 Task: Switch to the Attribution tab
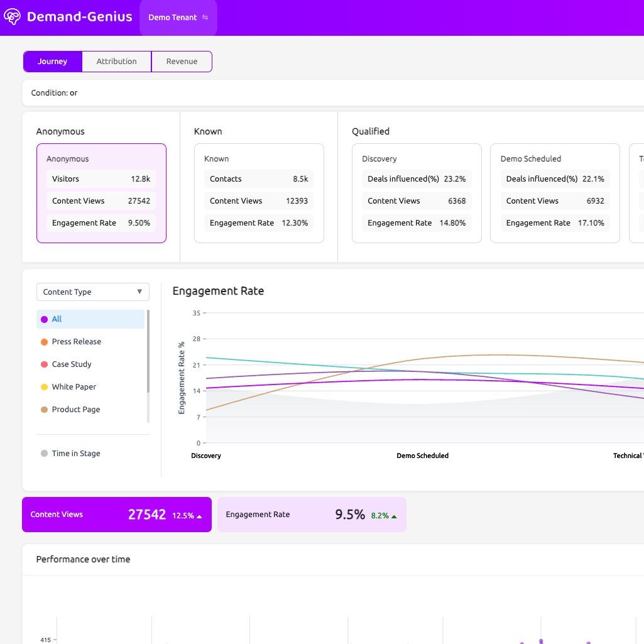(x=116, y=62)
